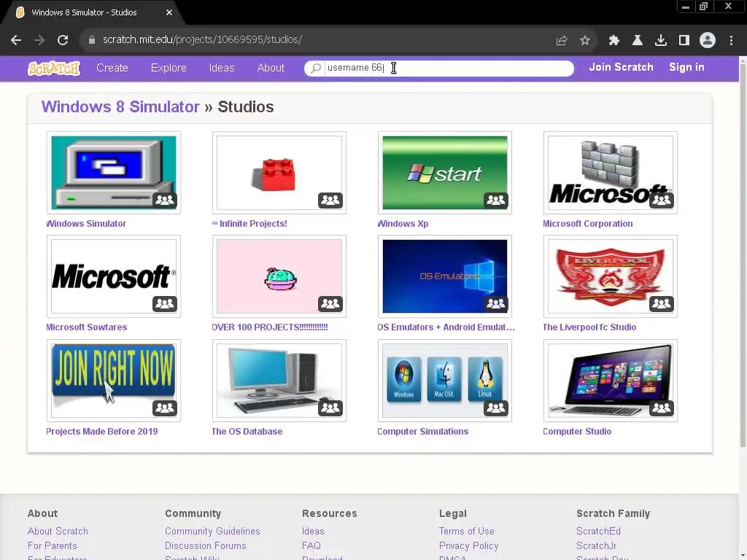Click the group icon on Liverpool fc studio
The width and height of the screenshot is (747, 560).
click(x=662, y=304)
